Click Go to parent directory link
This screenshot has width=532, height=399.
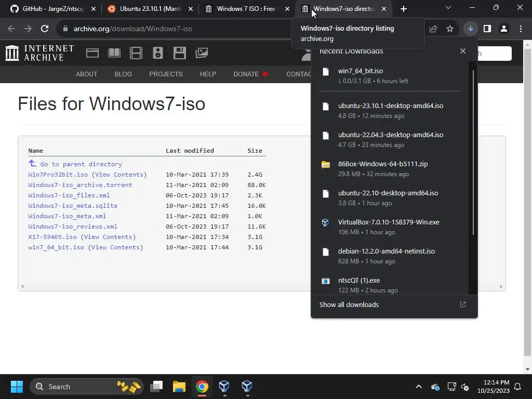tap(81, 164)
